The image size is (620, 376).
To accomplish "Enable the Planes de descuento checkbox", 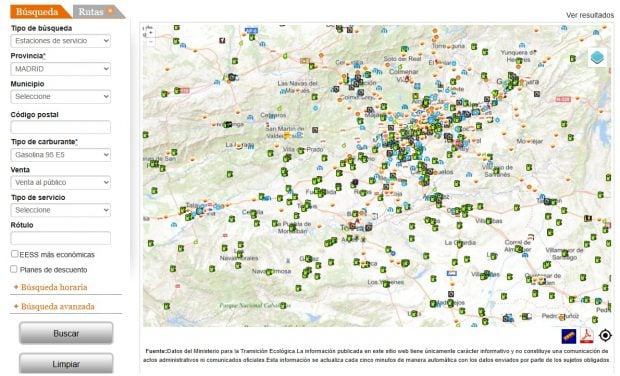I will pos(14,269).
